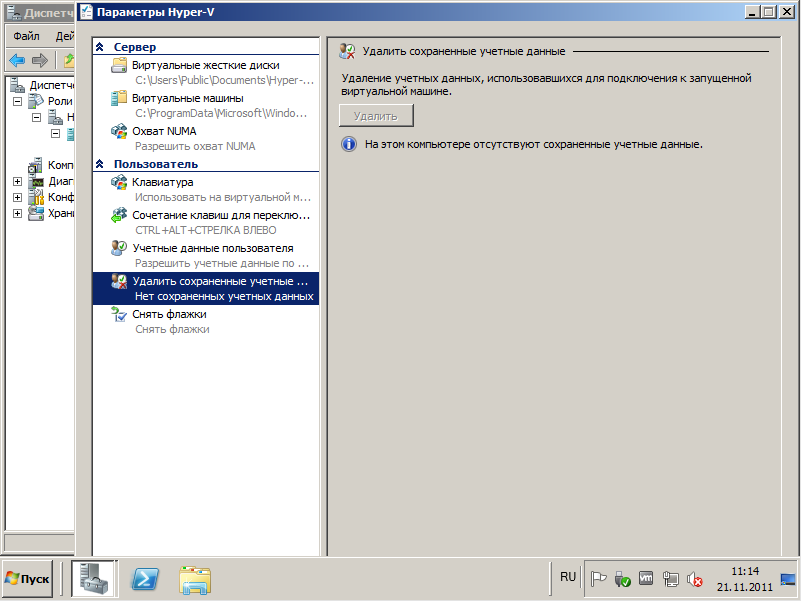Click the Учетные данные пользователя icon
Screen dimensions: 802x602
click(119, 248)
